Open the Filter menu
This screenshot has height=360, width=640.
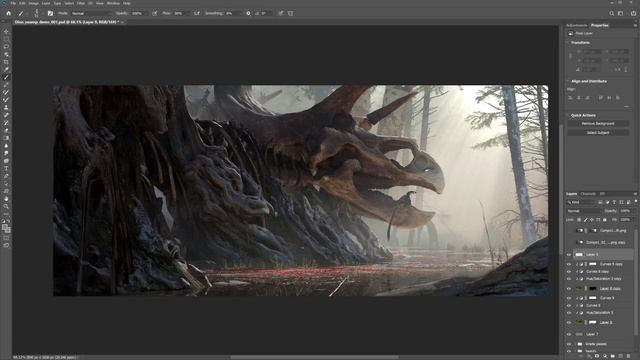click(x=81, y=3)
